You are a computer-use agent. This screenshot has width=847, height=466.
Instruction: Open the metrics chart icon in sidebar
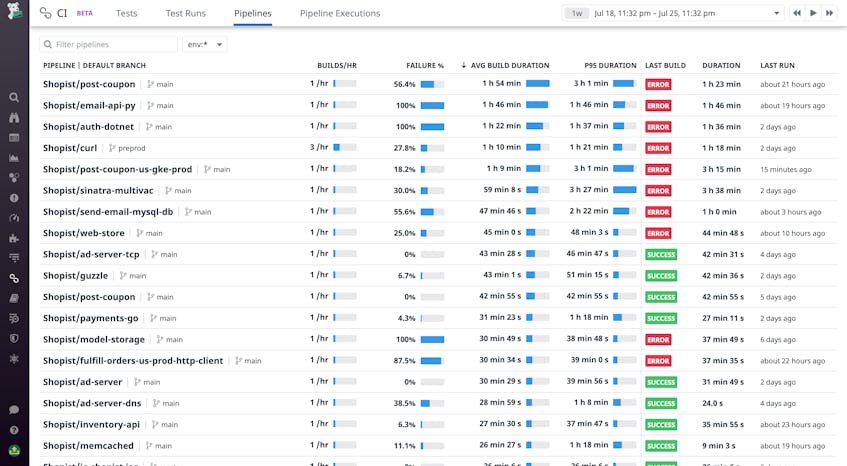click(x=14, y=158)
